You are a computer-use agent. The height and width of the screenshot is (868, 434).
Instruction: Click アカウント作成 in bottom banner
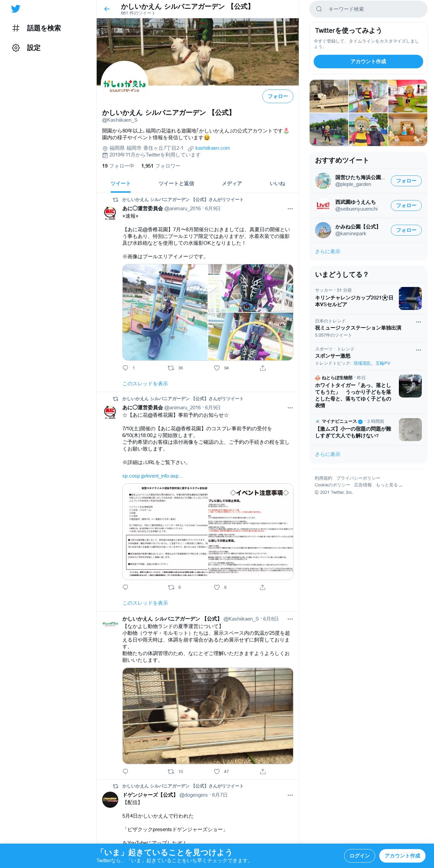pyautogui.click(x=402, y=856)
